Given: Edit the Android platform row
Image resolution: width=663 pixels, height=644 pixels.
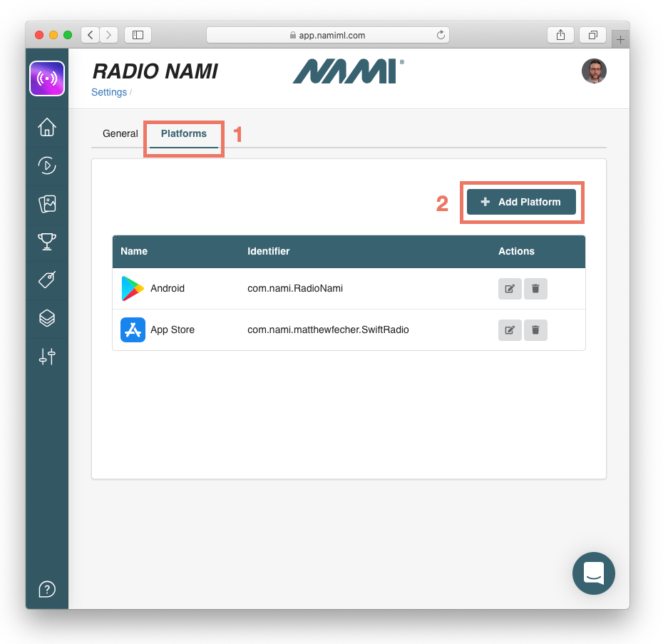Looking at the screenshot, I should coord(510,289).
